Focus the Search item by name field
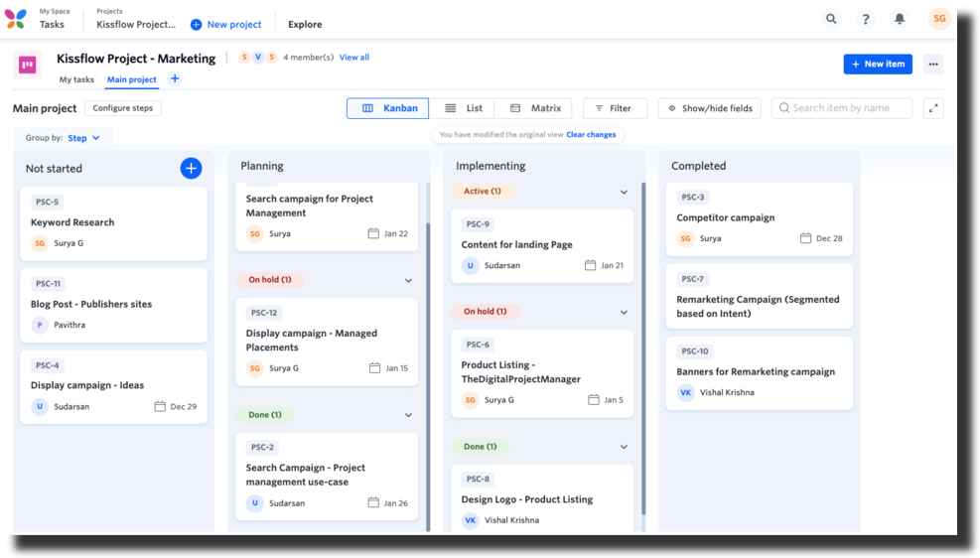This screenshot has height=558, width=980. [841, 108]
